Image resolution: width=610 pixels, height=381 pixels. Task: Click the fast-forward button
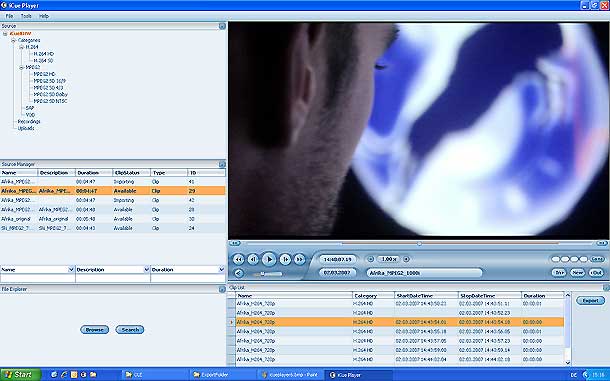point(300,259)
